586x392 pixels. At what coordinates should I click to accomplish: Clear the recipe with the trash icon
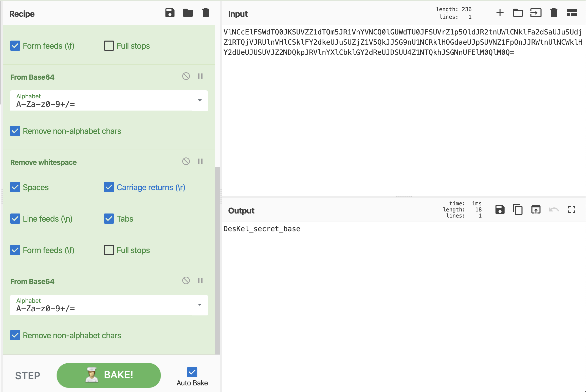(x=206, y=13)
